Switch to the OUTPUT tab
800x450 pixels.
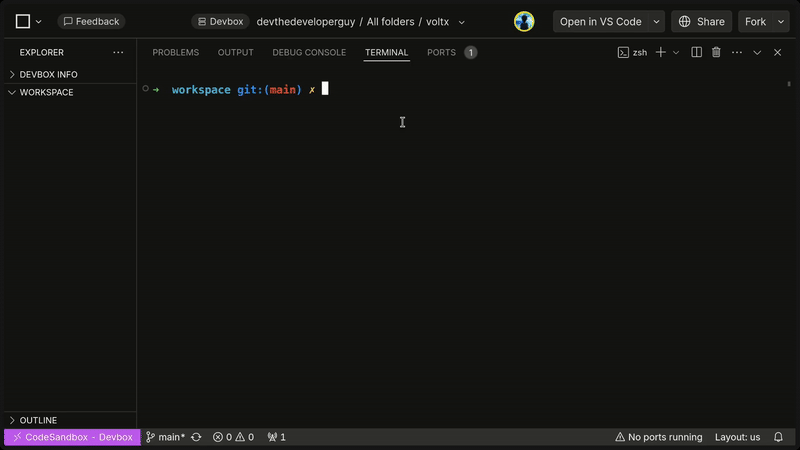click(x=236, y=53)
